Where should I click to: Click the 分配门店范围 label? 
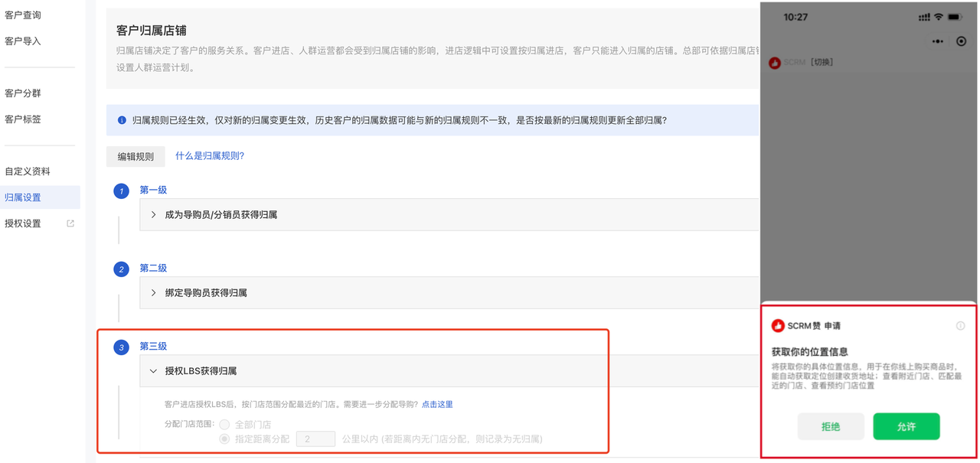(x=188, y=424)
